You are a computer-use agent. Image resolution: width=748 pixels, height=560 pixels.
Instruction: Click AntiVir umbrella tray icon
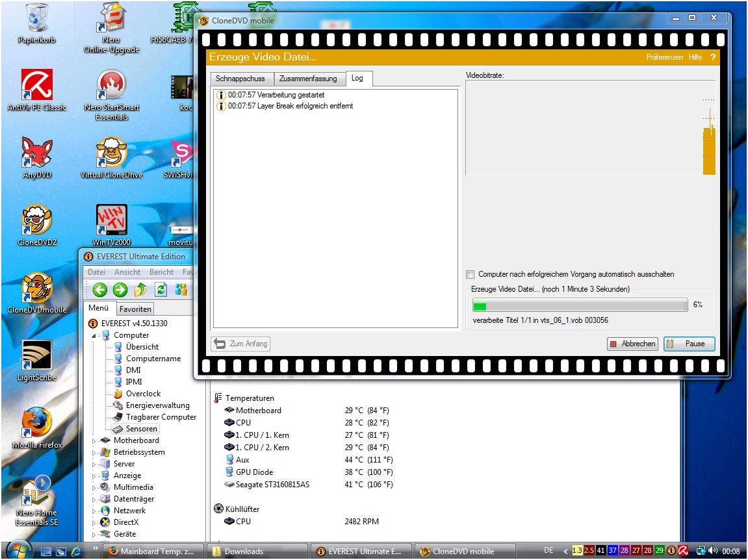683,550
